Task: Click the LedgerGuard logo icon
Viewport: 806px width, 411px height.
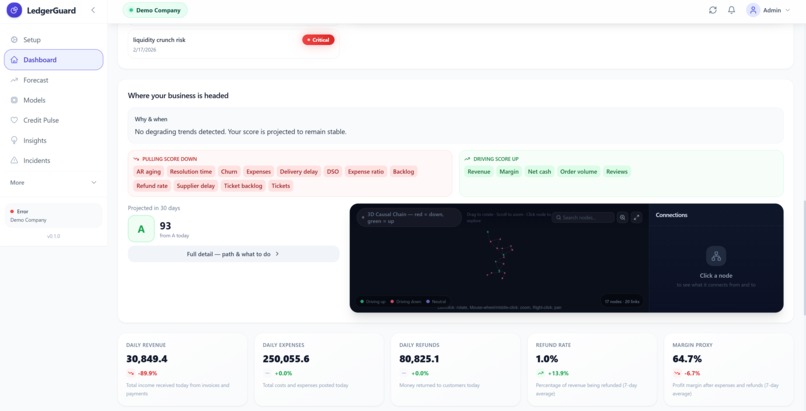Action: pos(14,10)
